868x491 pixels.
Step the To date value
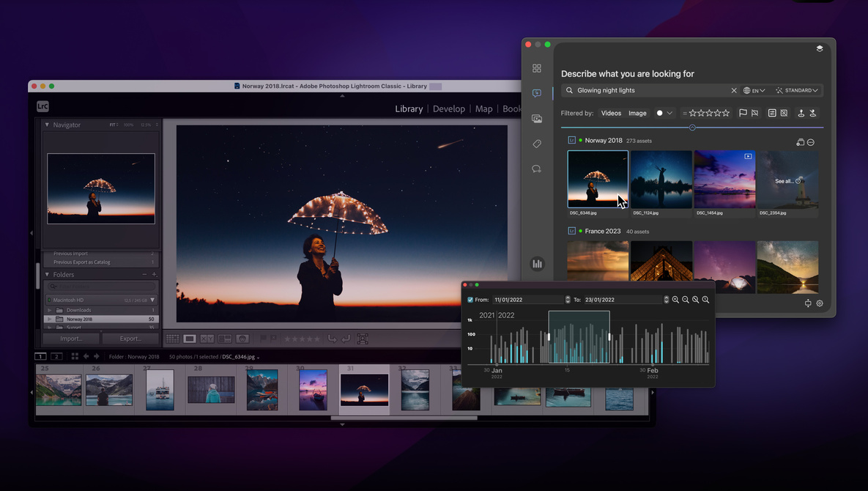pyautogui.click(x=666, y=300)
